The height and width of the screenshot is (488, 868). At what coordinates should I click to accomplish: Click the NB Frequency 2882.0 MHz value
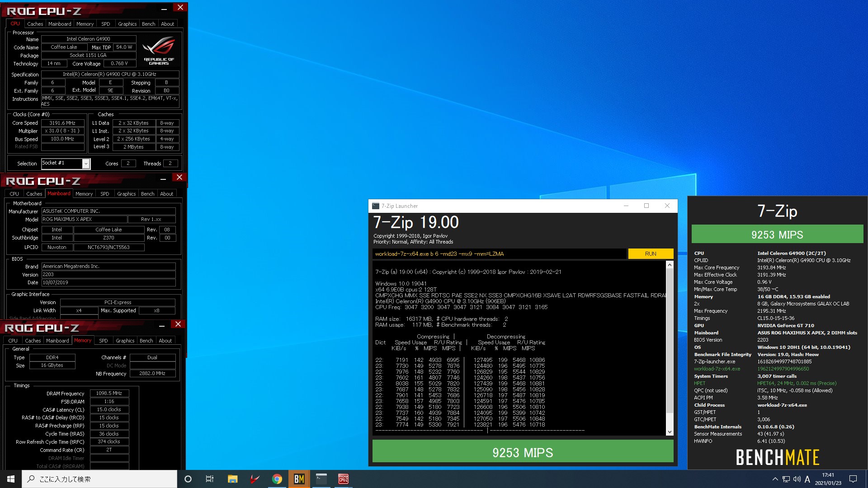coord(152,373)
